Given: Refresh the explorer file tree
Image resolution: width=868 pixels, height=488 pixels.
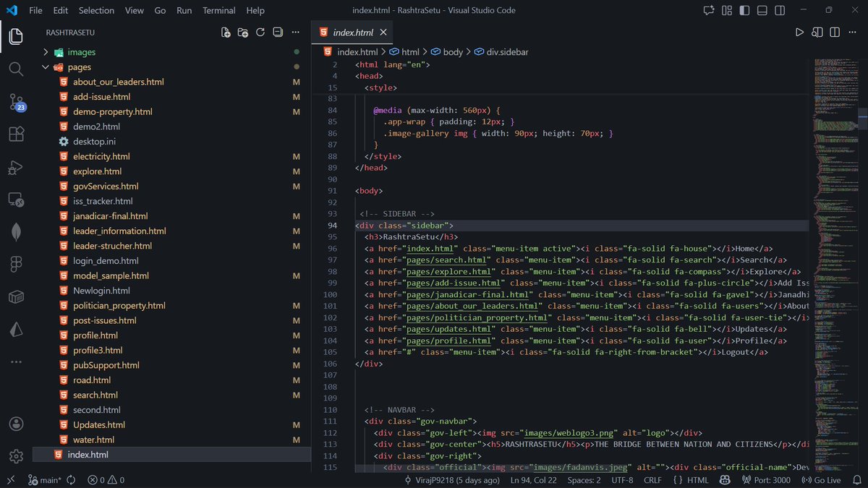Looking at the screenshot, I should [260, 33].
